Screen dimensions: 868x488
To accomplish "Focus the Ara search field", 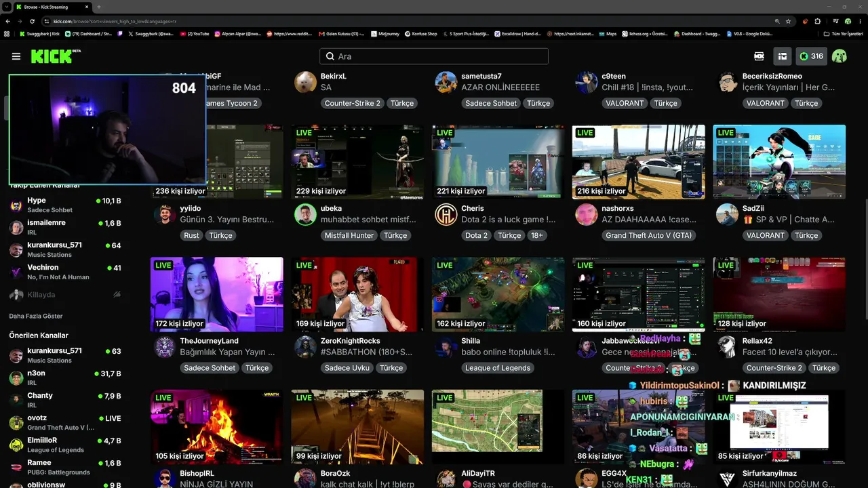I will pos(434,56).
